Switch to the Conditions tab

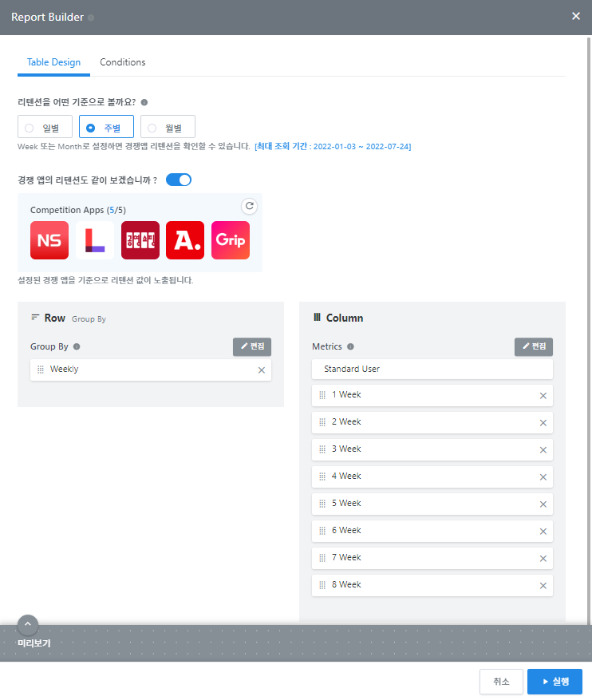click(x=123, y=62)
